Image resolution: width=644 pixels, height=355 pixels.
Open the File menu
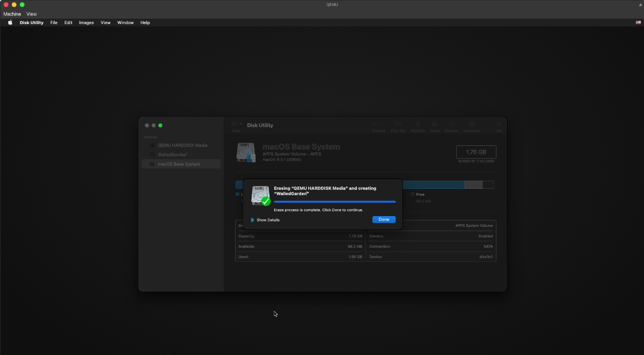click(54, 23)
